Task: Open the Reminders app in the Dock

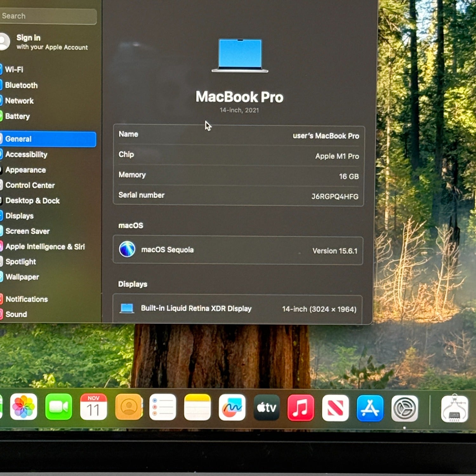Action: 162,407
